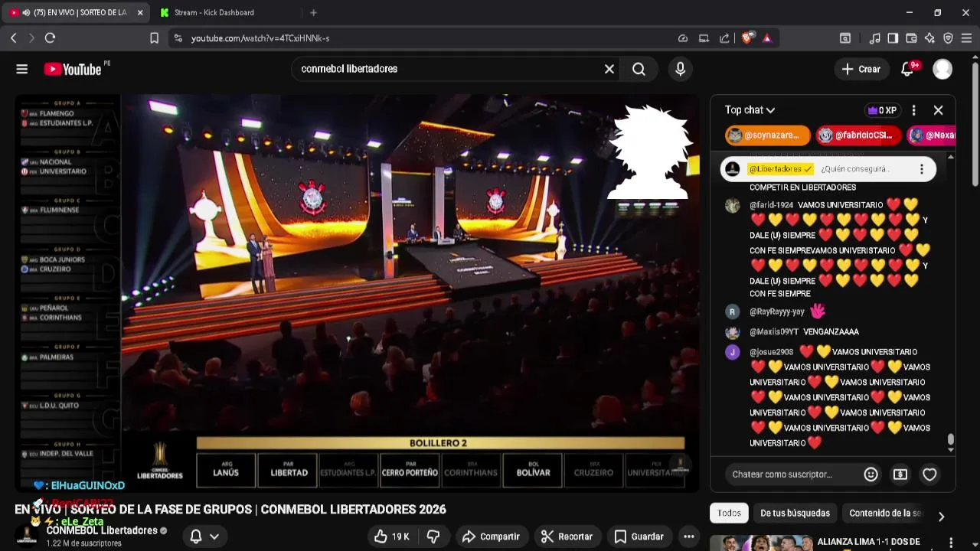Click the video title text

pyautogui.click(x=230, y=510)
